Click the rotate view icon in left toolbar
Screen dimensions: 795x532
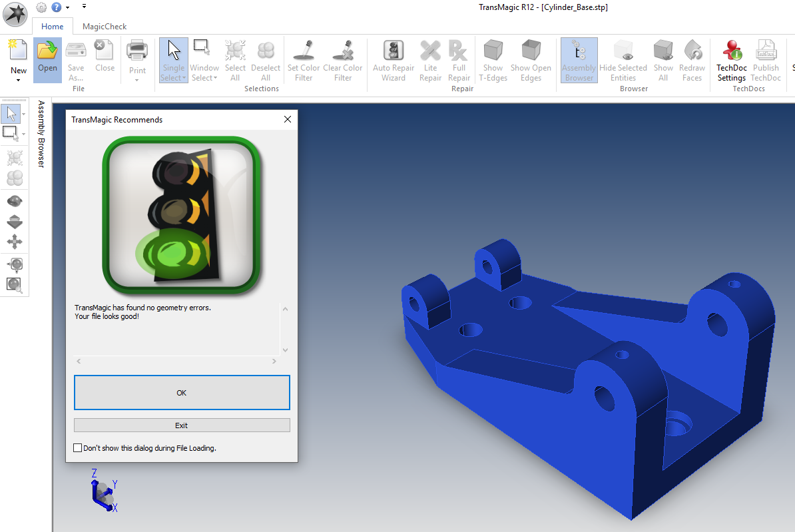click(14, 201)
